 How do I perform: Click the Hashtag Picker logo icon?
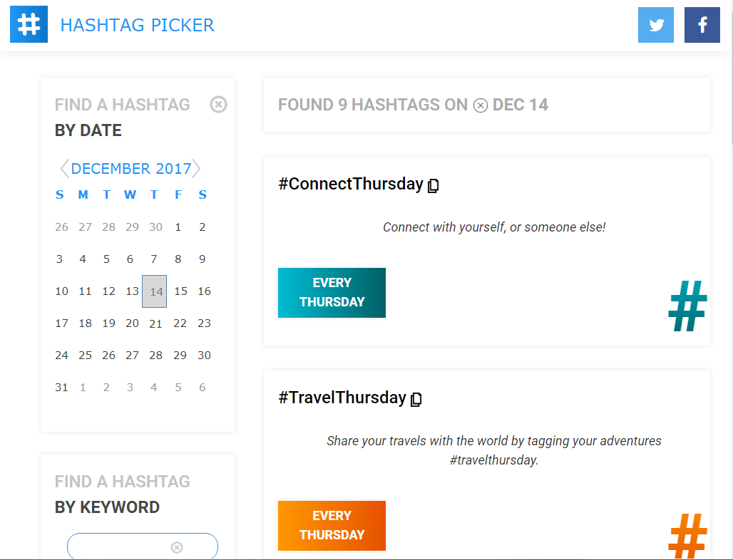[x=28, y=24]
